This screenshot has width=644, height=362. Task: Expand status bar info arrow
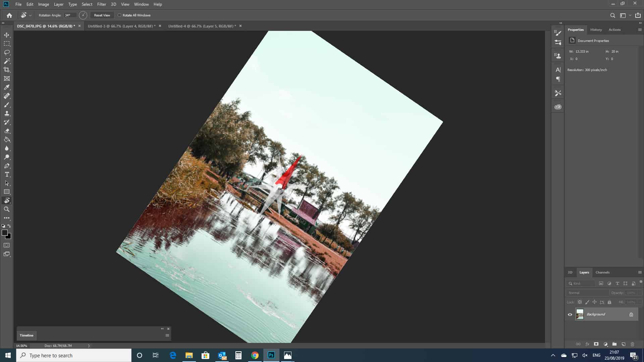[x=89, y=346]
